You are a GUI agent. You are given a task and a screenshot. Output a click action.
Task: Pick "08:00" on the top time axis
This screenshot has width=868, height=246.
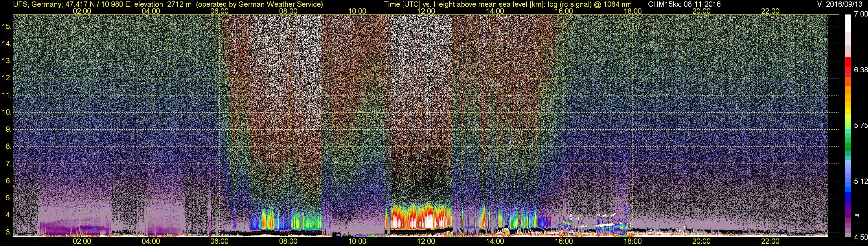tap(288, 11)
